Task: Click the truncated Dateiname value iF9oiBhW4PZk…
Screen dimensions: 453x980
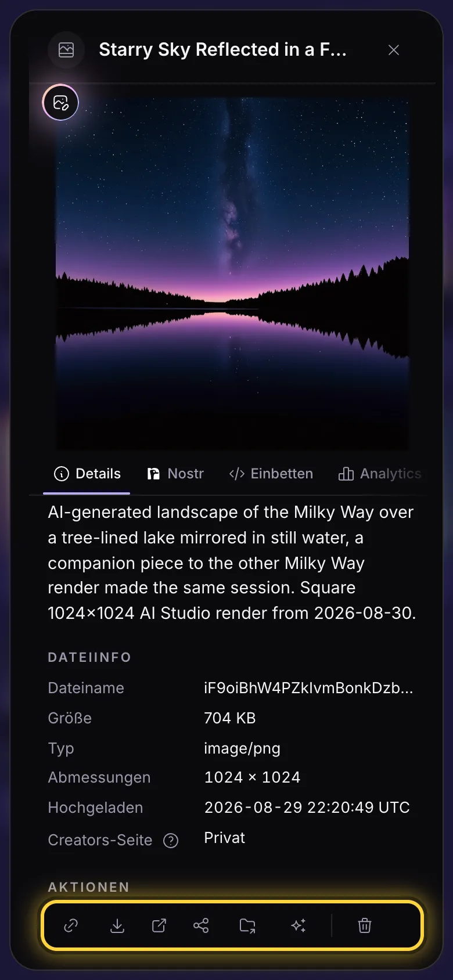Action: click(x=308, y=688)
